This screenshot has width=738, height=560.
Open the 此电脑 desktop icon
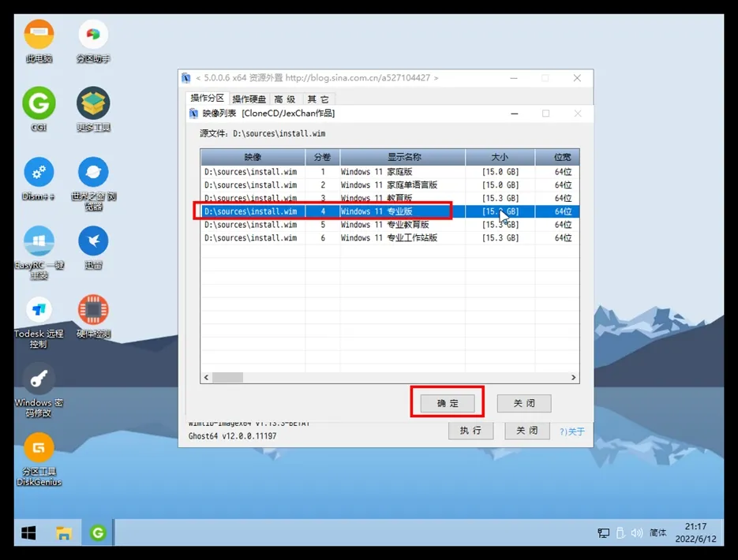39,35
